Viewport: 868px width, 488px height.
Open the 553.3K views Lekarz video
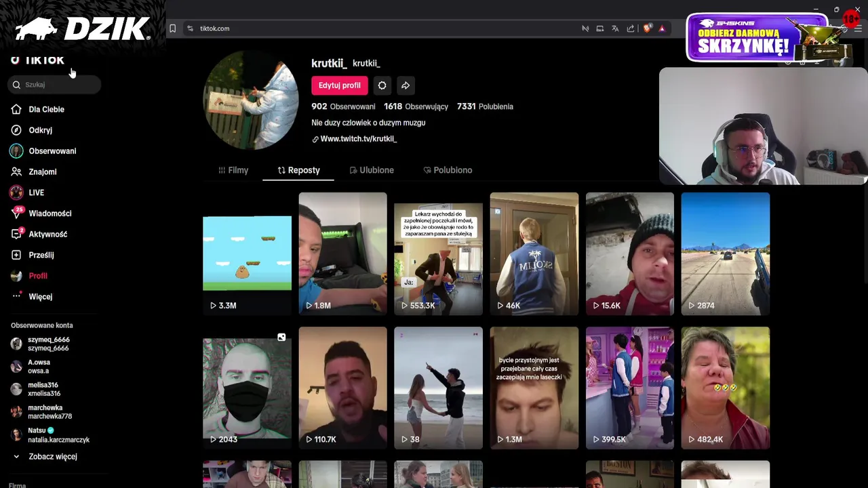[438, 254]
